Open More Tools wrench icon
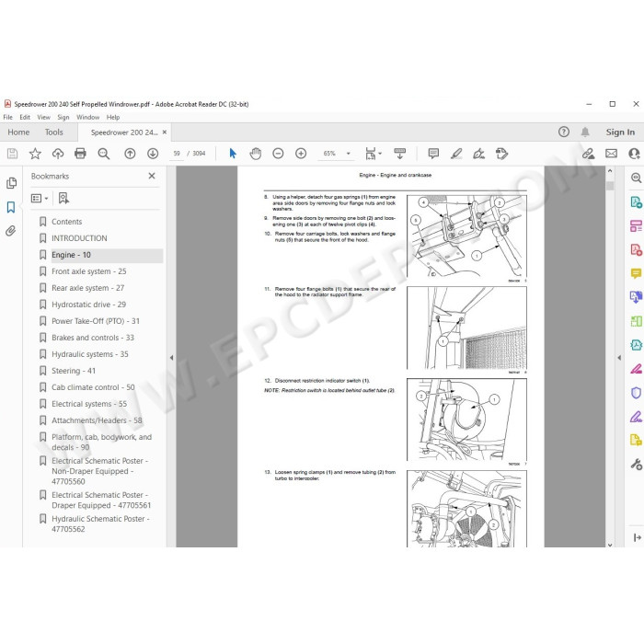644x644 pixels. point(636,465)
